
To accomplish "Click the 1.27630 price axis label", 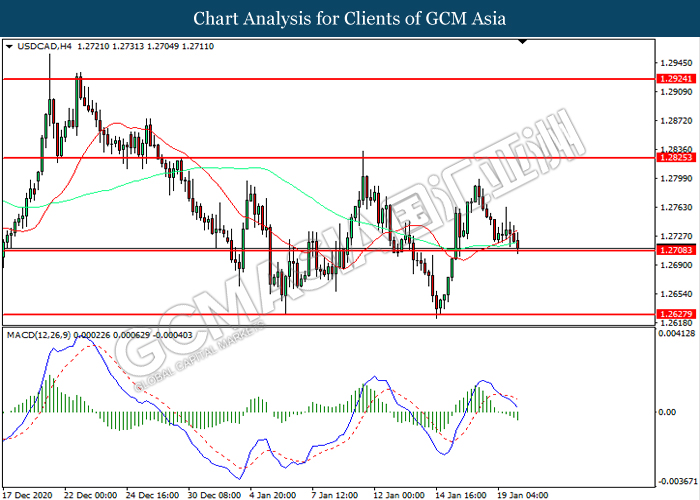I will [x=676, y=208].
